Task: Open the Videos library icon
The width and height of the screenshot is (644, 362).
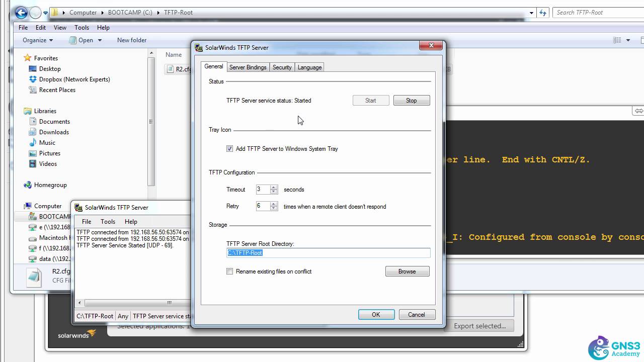Action: click(x=33, y=164)
